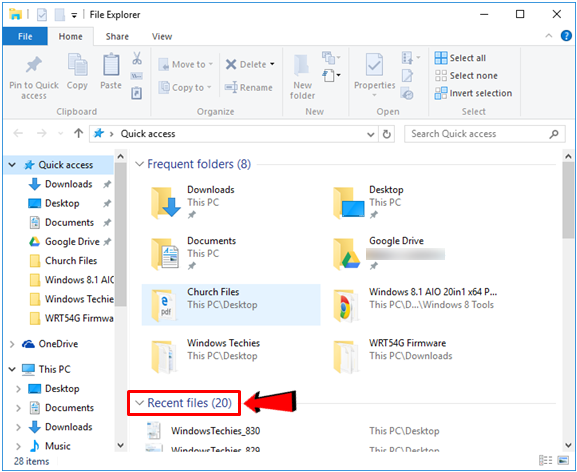Click the History icon in Open group
Viewport: 577px width, 472px height.
407,93
